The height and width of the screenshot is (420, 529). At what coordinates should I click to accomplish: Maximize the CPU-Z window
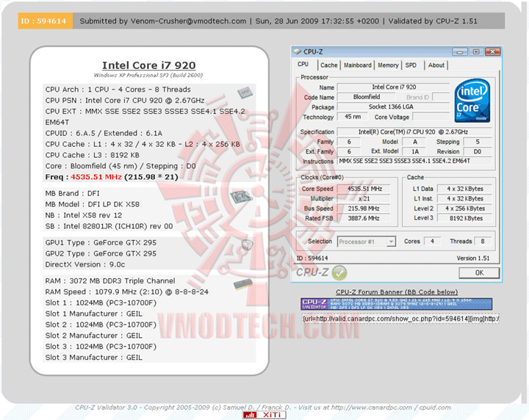tap(476, 52)
